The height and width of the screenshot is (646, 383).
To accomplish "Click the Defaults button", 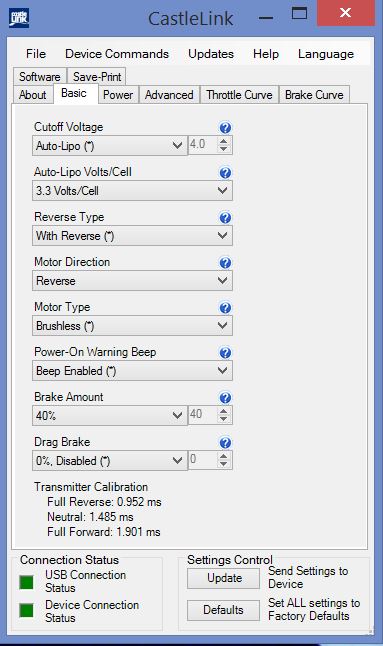I will pyautogui.click(x=224, y=610).
